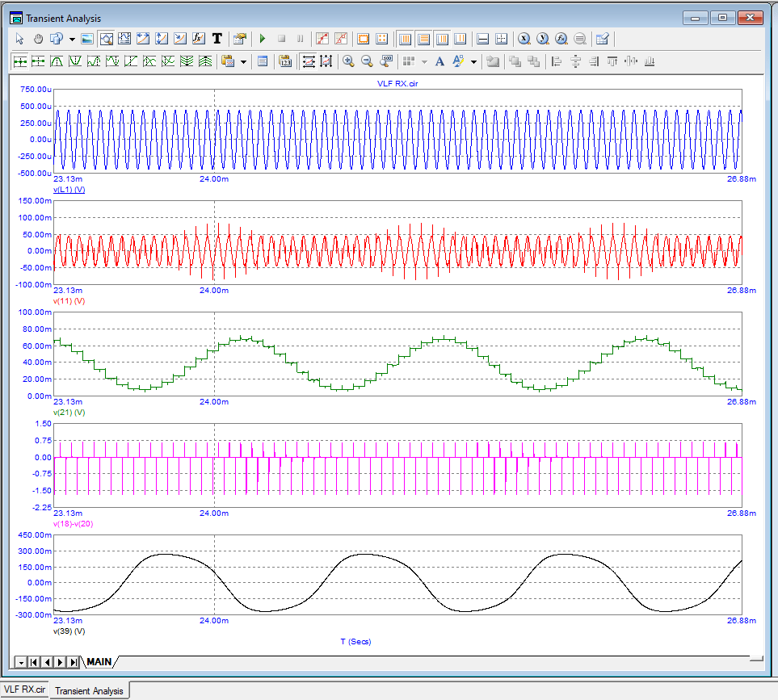The image size is (778, 700).
Task: Jump to first page navigation button
Action: coord(34,662)
